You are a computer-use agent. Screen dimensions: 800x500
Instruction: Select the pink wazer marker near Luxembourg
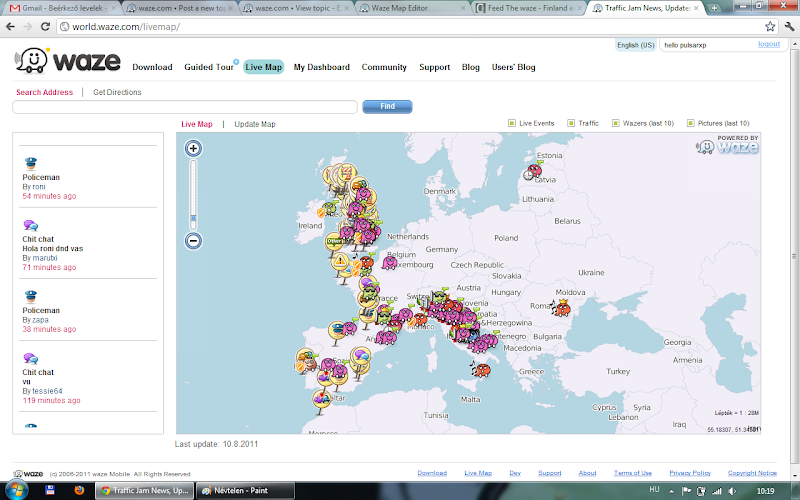390,263
